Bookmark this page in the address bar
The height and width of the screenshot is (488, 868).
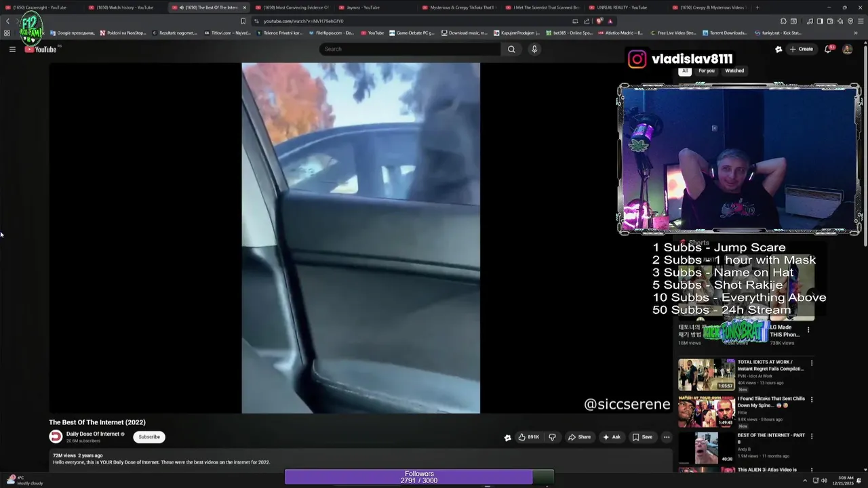(x=243, y=21)
